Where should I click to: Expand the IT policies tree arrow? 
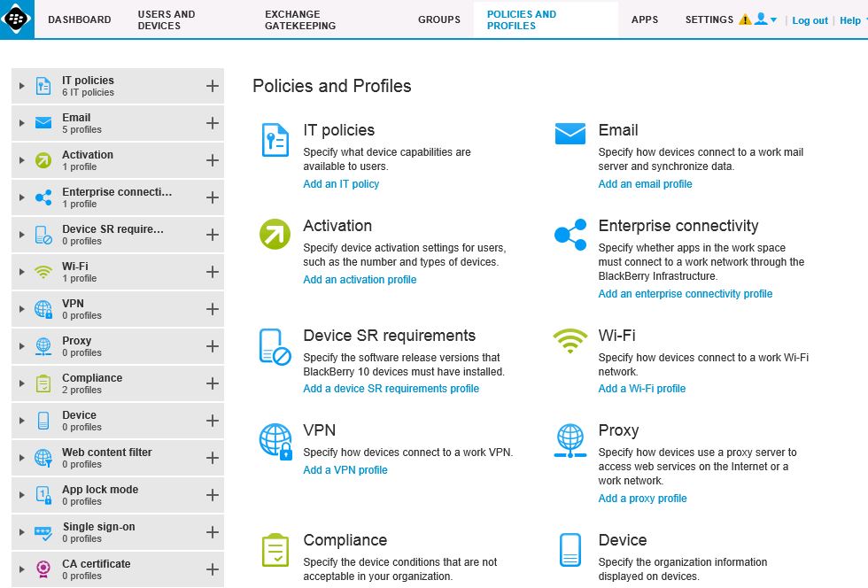coord(21,86)
